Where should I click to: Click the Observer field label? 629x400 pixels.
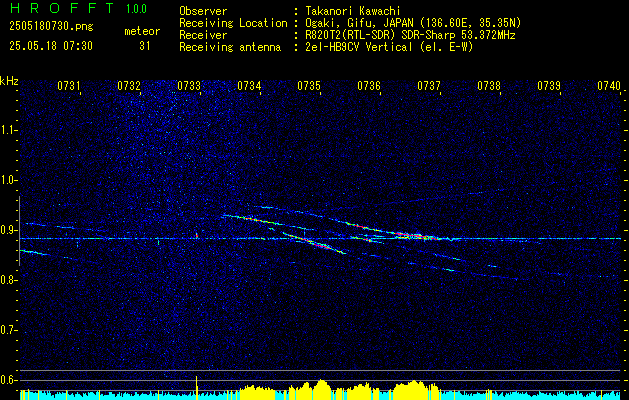(203, 11)
